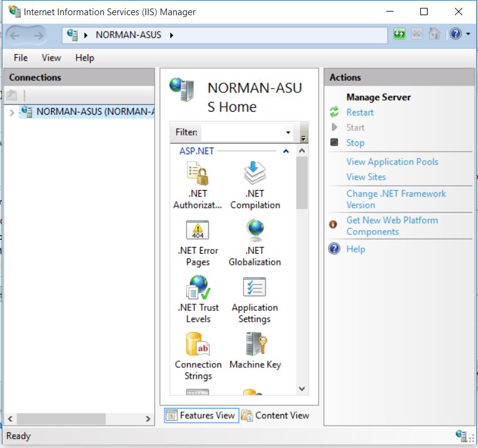Click the Back navigation arrow

pos(15,36)
